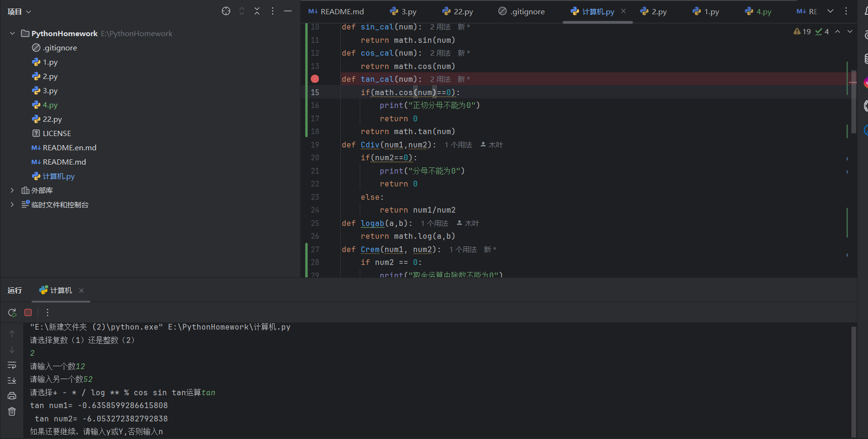Image resolution: width=868 pixels, height=439 pixels.
Task: Select 3.py in project tree
Action: point(45,90)
